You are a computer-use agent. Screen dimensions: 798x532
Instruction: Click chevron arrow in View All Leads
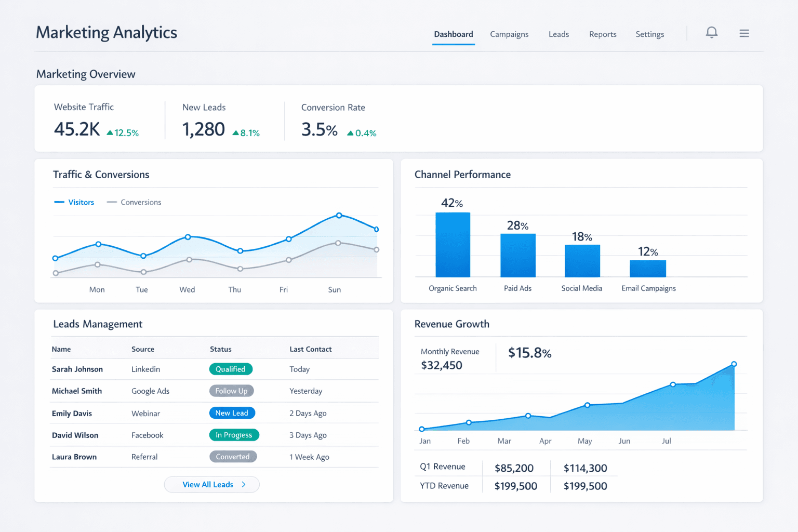click(244, 485)
